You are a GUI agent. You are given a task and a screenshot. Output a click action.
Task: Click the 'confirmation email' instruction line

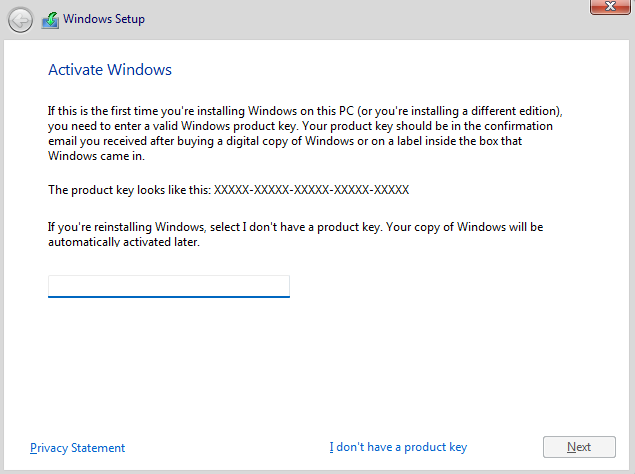pos(300,126)
